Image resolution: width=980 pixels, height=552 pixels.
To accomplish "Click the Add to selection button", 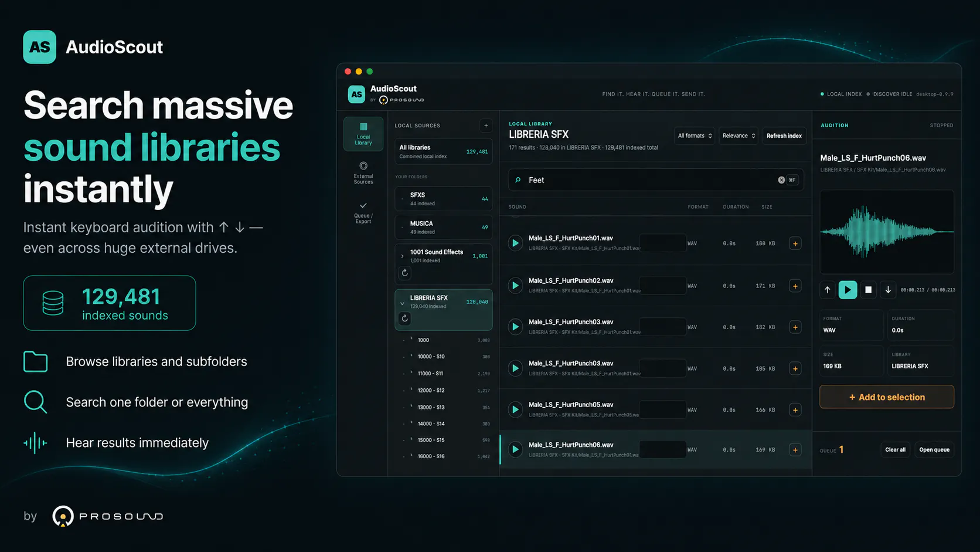I will pyautogui.click(x=887, y=397).
